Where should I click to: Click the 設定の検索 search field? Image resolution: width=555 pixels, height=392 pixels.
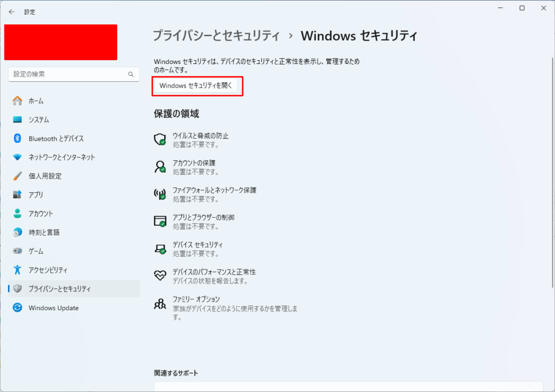coord(74,74)
